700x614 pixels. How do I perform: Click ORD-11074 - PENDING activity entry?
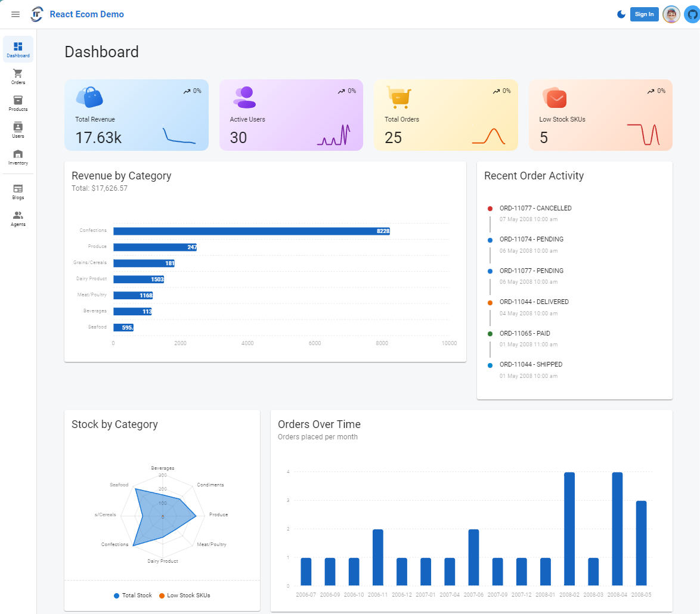(x=531, y=239)
